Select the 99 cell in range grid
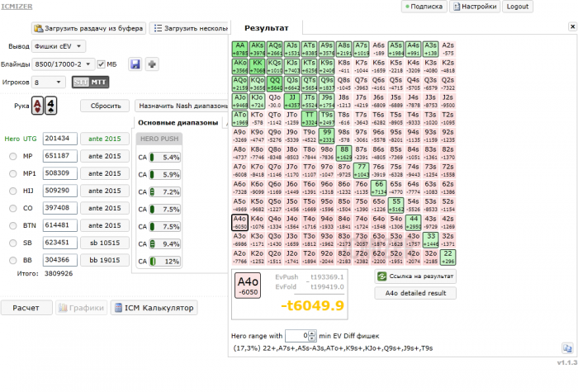Screen dimensions: 578x392 [327, 135]
